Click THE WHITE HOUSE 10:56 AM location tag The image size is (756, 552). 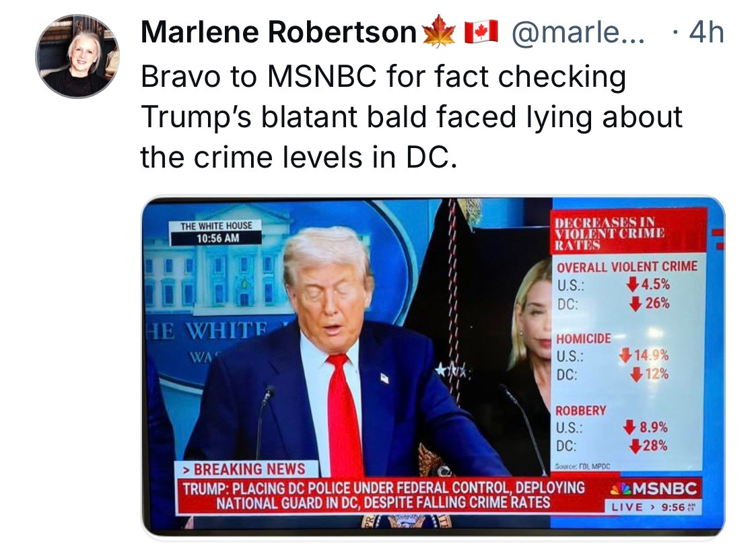tap(216, 232)
